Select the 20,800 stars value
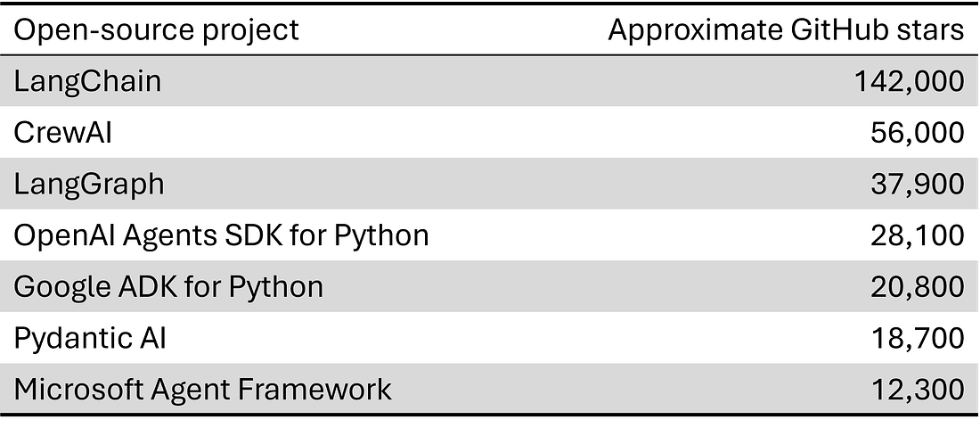The image size is (980, 428). click(x=918, y=287)
